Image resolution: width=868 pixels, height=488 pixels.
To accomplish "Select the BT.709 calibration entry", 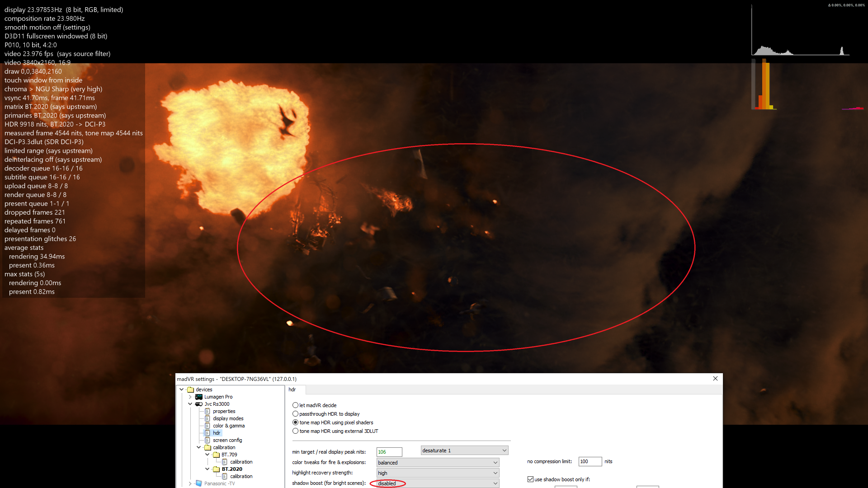I will [x=241, y=462].
